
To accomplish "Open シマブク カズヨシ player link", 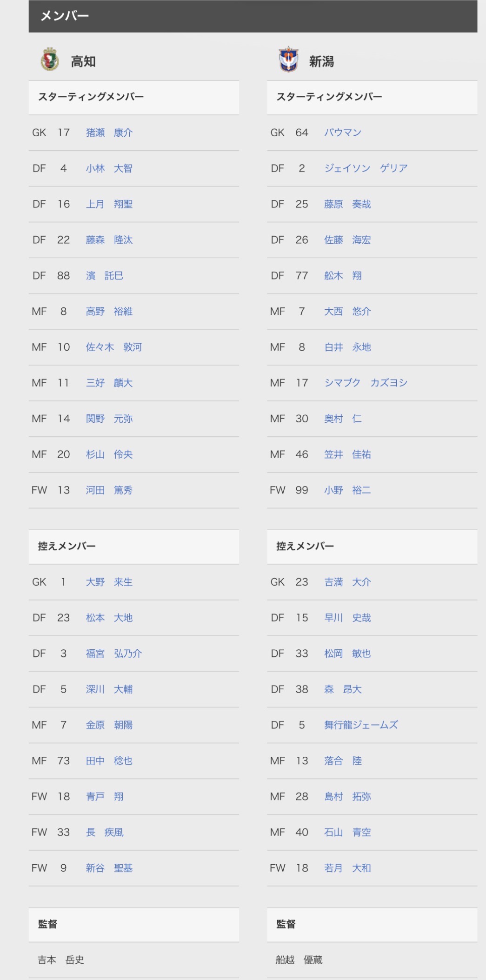I will [x=366, y=383].
